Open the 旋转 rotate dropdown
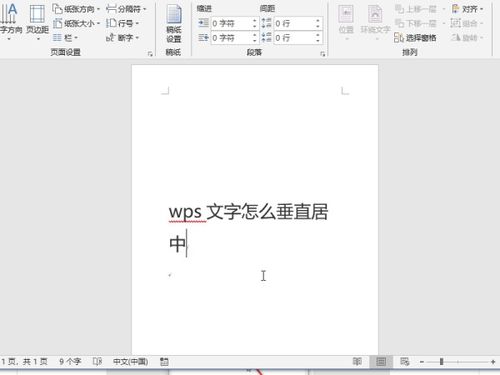The width and height of the screenshot is (500, 375). click(x=467, y=38)
